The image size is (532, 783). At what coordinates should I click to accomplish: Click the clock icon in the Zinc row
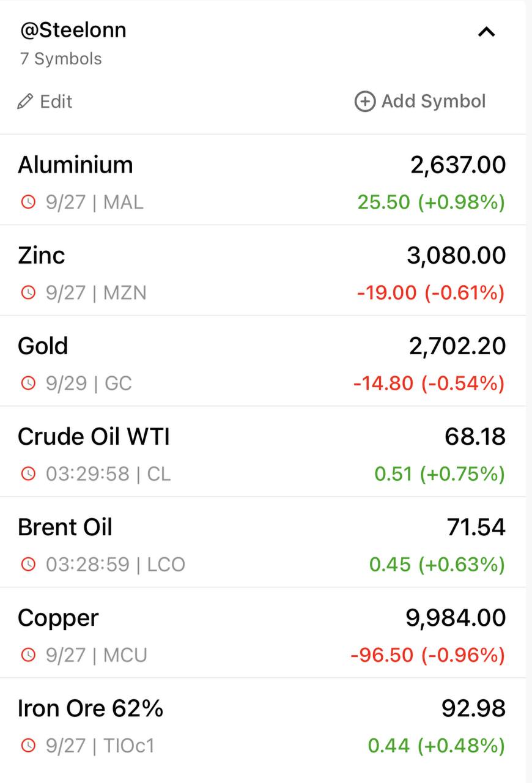[28, 292]
